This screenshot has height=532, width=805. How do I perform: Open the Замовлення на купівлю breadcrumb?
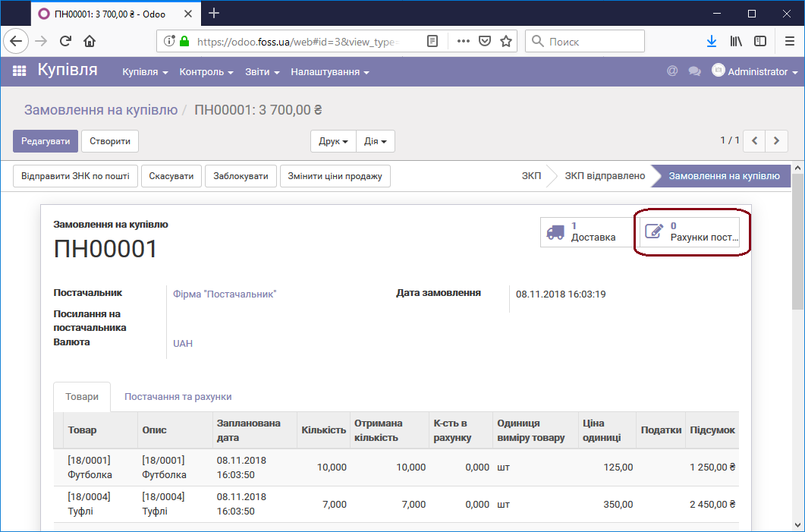(101, 110)
